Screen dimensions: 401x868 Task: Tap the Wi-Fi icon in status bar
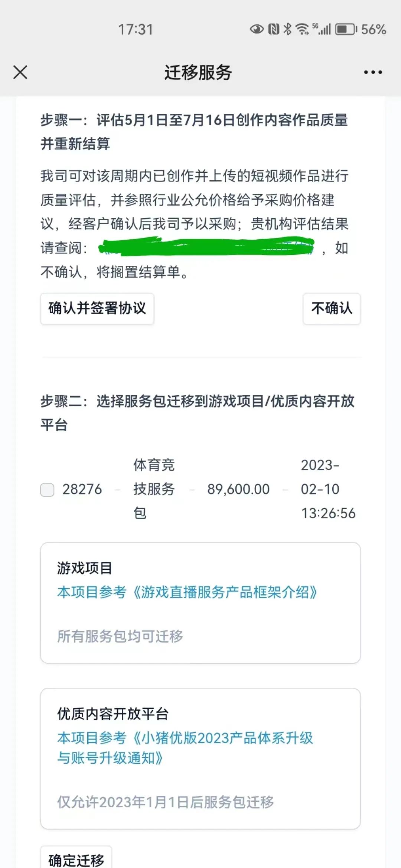click(302, 29)
